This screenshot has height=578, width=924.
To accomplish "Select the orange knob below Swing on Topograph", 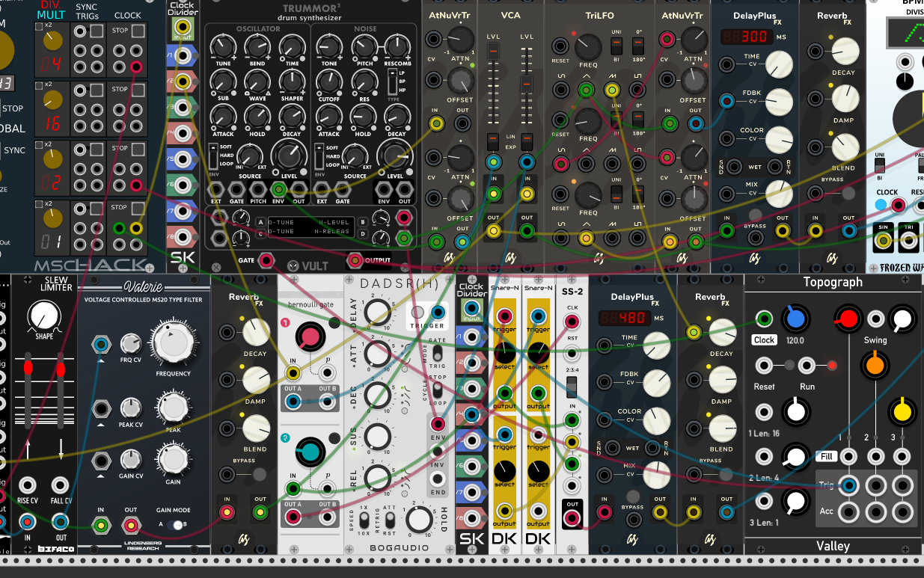I will 875,366.
